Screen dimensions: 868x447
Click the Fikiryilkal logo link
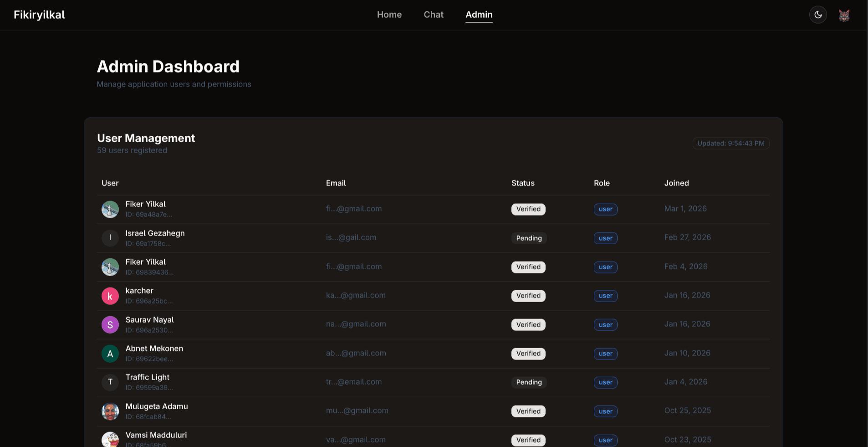click(x=39, y=15)
